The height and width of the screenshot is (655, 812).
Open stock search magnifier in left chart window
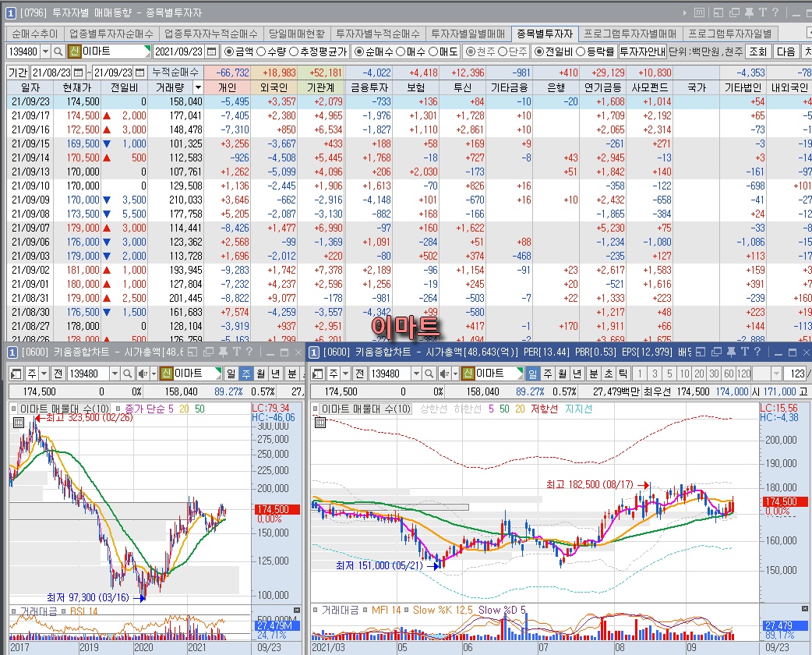click(x=127, y=373)
